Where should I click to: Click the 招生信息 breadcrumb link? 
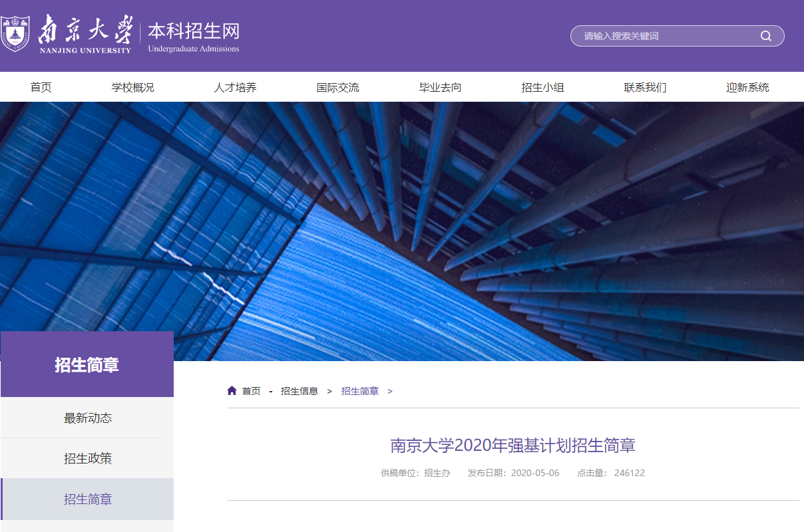(x=300, y=391)
